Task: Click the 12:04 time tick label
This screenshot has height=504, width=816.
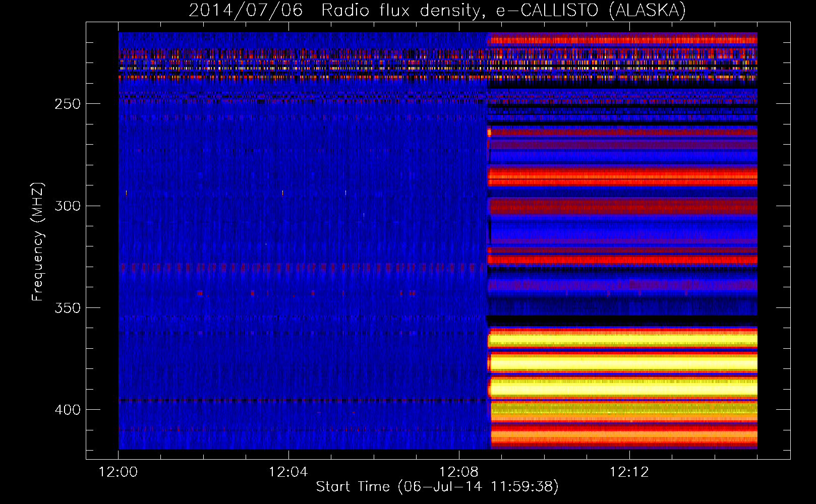Action: (288, 472)
